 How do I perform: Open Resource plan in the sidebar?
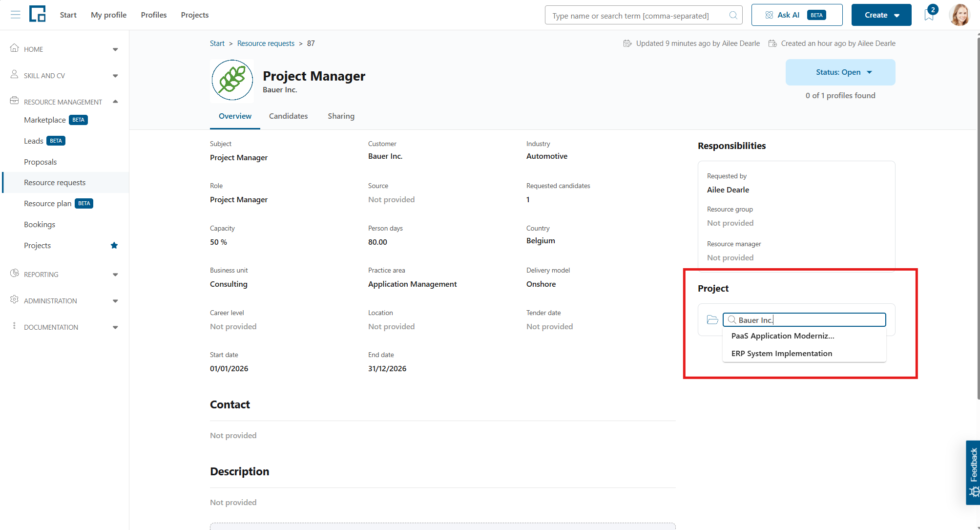coord(48,204)
